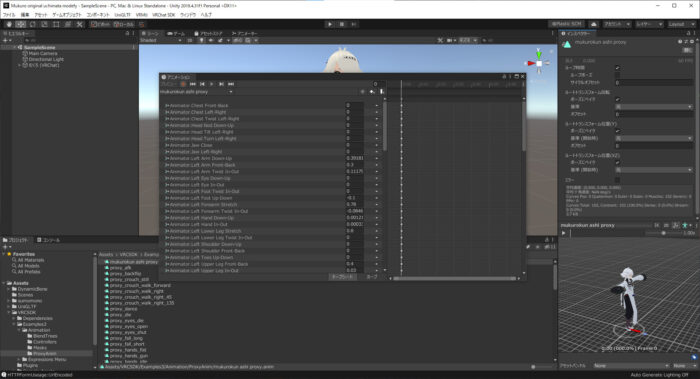Click the add keyframe icon in Animation window
Viewport: 700px width, 379px height.
click(x=372, y=92)
